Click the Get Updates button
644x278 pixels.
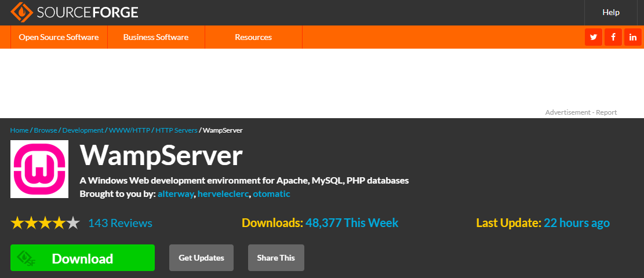(x=201, y=258)
